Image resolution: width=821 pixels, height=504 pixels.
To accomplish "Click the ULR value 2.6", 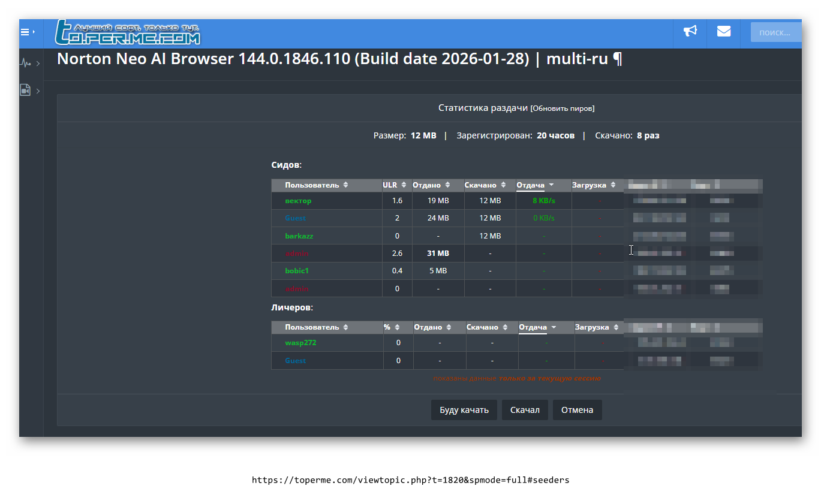I will tap(397, 253).
